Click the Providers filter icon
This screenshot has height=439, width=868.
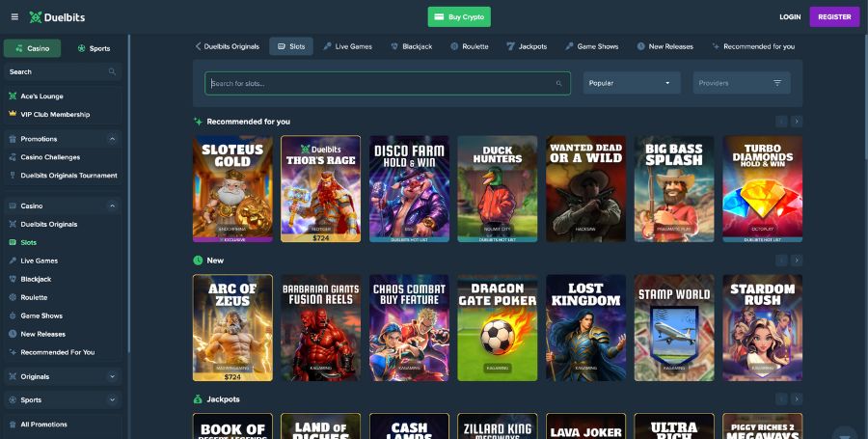777,83
